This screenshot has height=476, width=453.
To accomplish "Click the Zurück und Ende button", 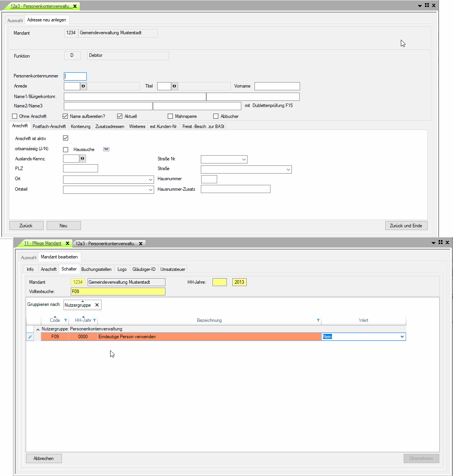I will point(406,226).
